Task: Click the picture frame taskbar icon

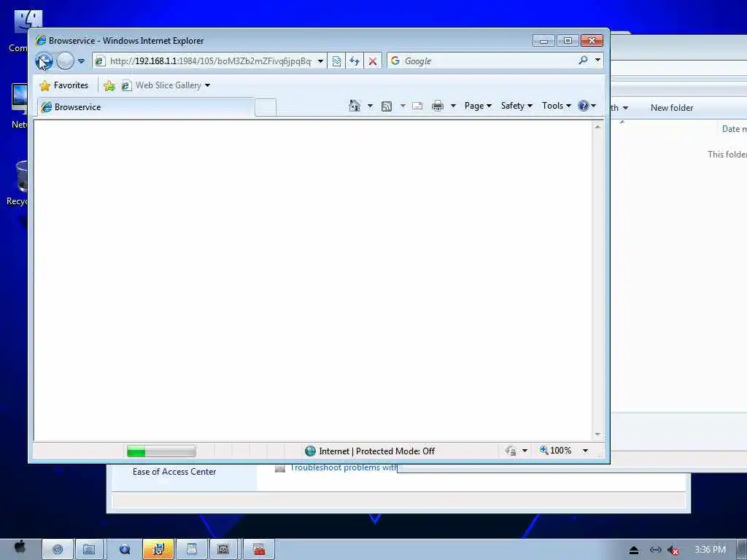Action: click(x=223, y=549)
